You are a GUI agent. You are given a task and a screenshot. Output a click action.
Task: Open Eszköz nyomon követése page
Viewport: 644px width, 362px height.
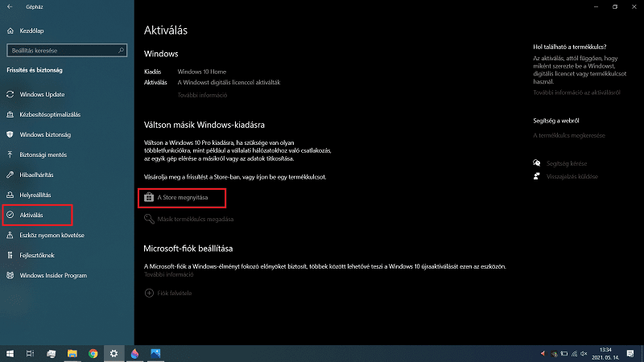click(52, 235)
